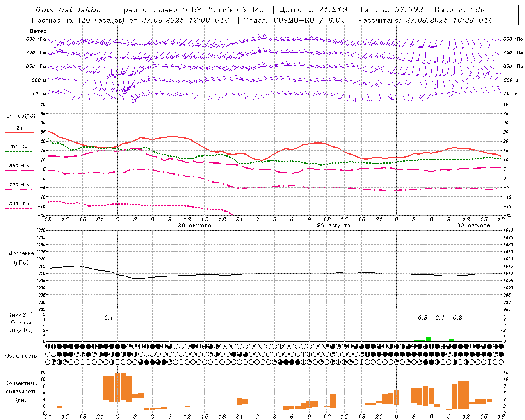Click the 30 августа date label
Image resolution: width=525 pixels, height=420 pixels.
[473, 226]
